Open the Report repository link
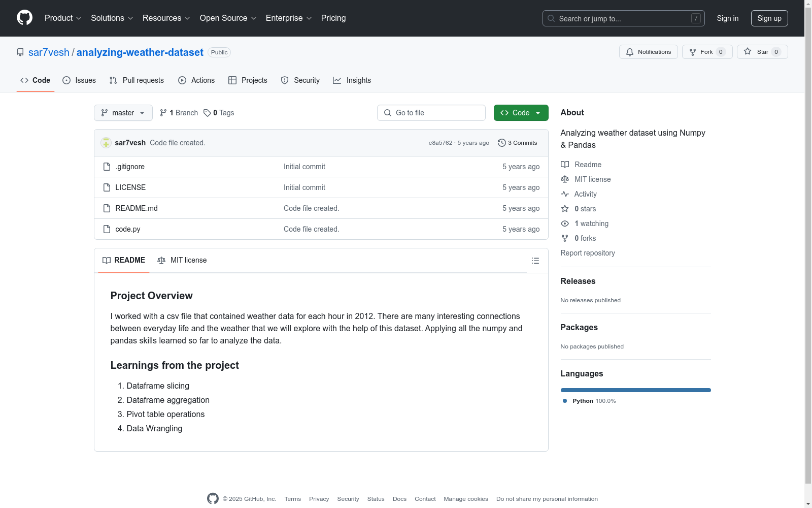 coord(588,253)
